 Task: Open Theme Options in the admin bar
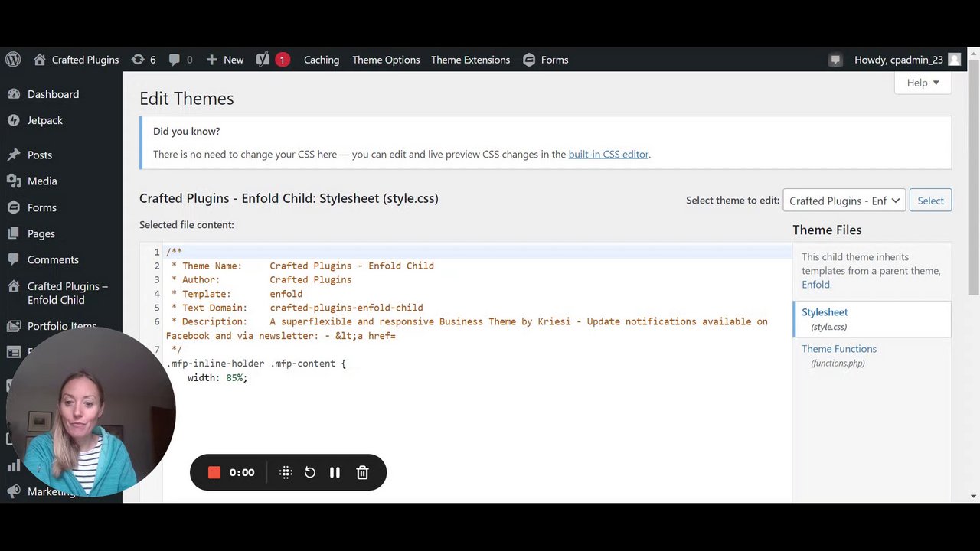point(386,60)
